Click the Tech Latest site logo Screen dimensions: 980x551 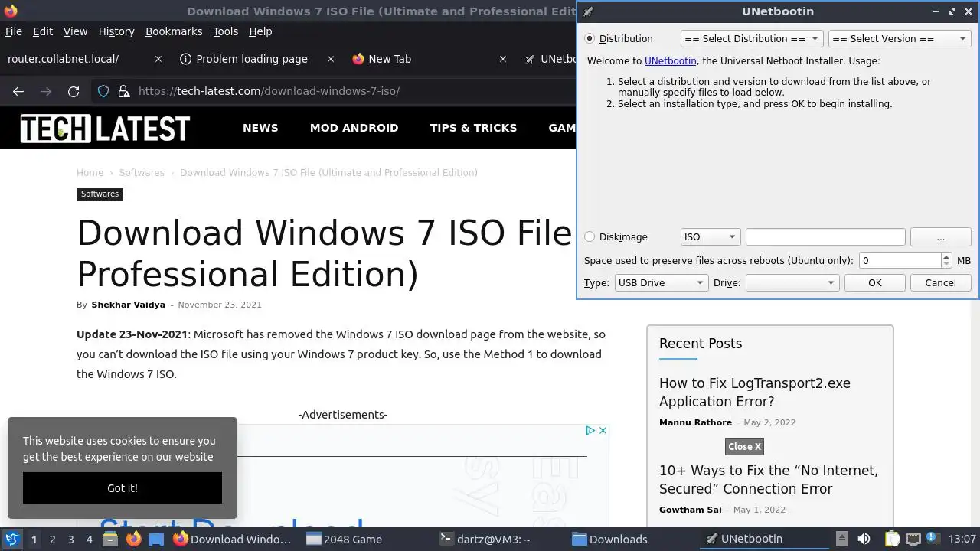pos(105,128)
